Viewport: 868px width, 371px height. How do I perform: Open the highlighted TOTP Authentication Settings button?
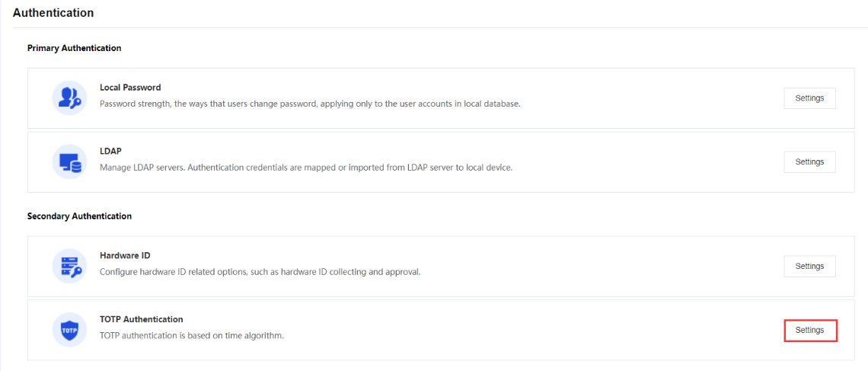810,330
